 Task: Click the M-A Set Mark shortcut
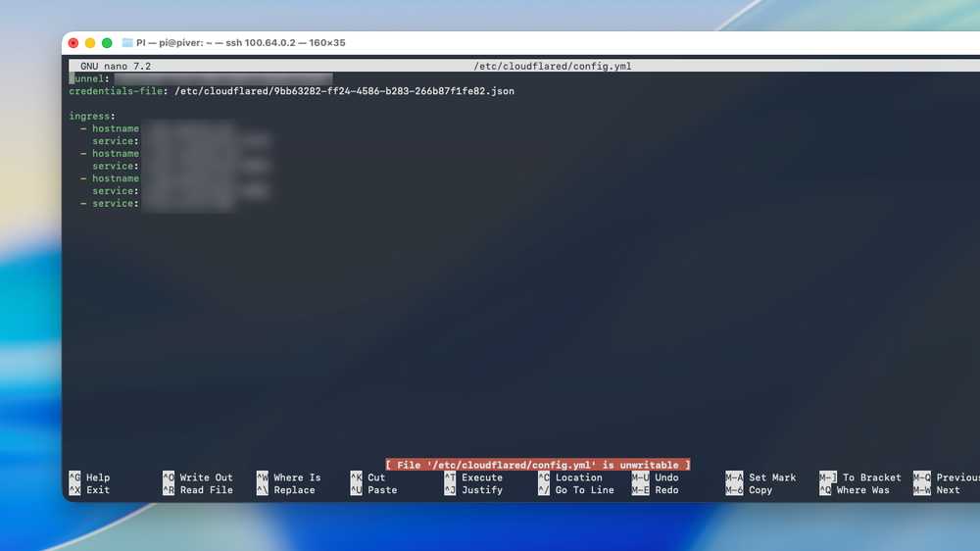[760, 477]
